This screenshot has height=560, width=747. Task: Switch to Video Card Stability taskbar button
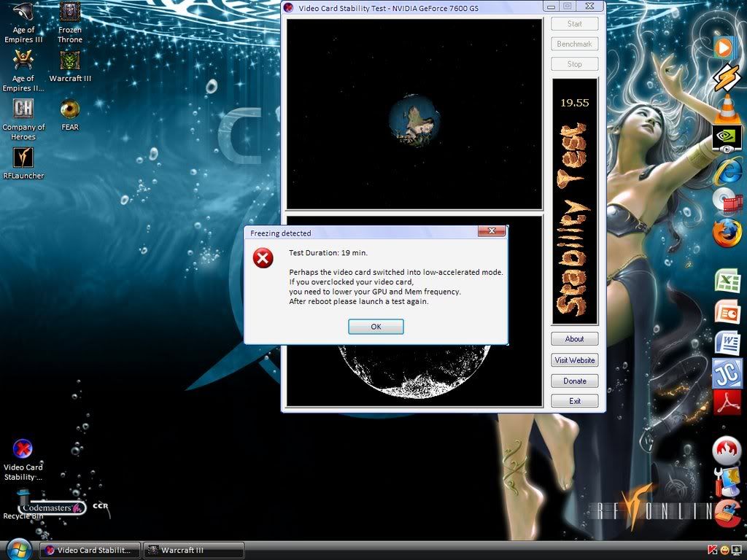(x=90, y=551)
